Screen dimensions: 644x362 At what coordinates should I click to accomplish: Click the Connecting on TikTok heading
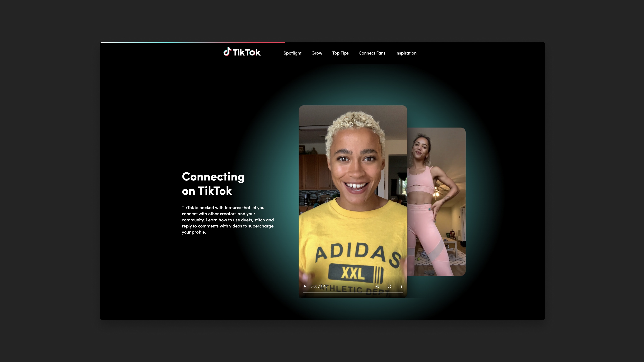click(213, 184)
